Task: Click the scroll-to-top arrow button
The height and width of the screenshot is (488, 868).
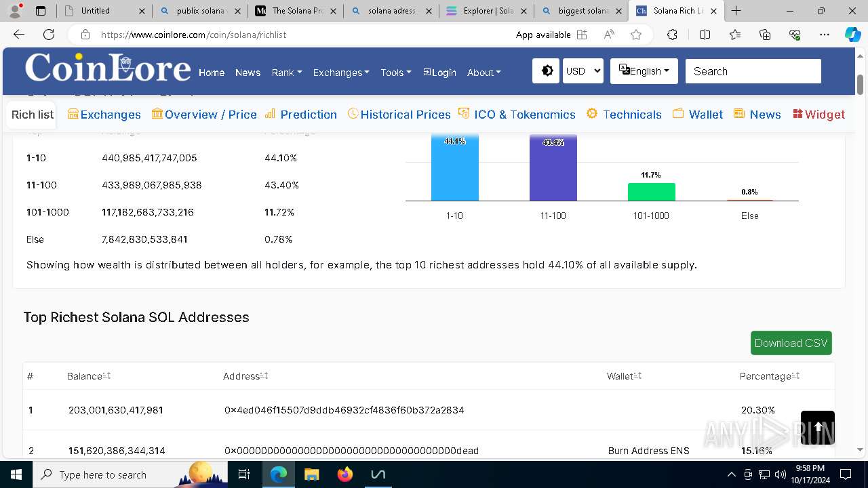Action: (818, 428)
